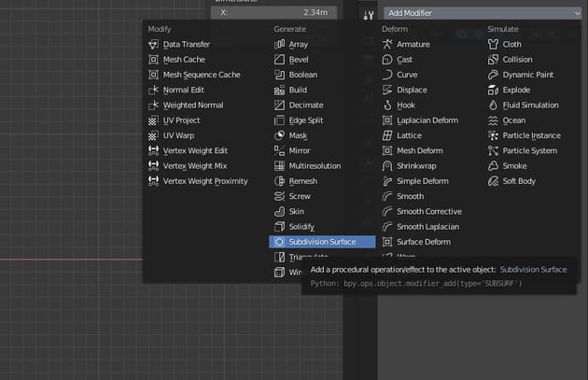Viewport: 588px width, 380px height.
Task: Click the Data Transfer icon
Action: click(154, 44)
